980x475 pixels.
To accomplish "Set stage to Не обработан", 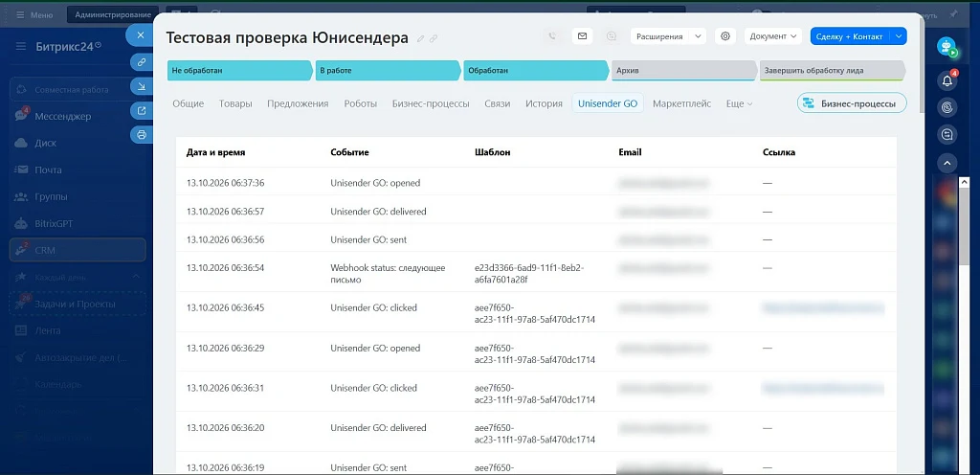I will (239, 71).
